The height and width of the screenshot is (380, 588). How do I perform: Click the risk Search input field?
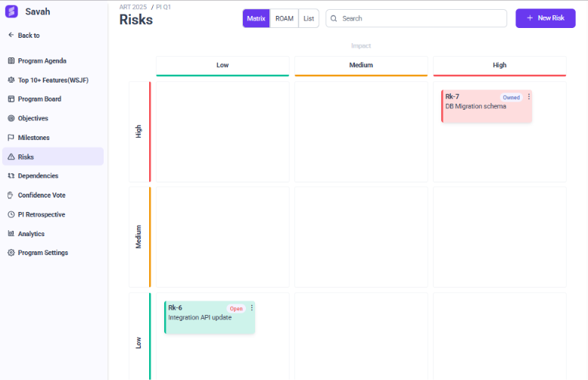(416, 18)
